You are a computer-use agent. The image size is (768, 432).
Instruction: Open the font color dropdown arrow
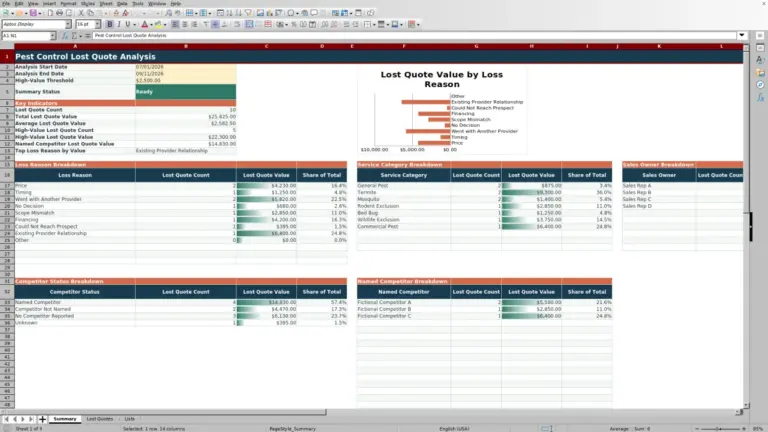pyautogui.click(x=151, y=24)
